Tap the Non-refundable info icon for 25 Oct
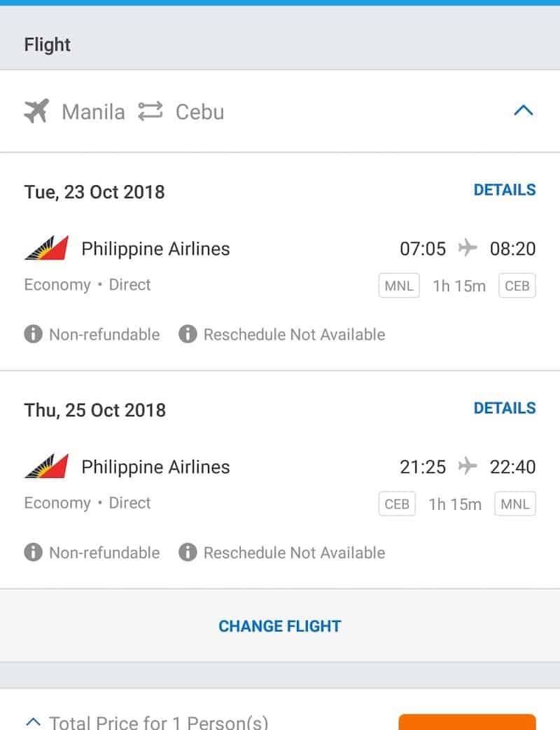Image resolution: width=560 pixels, height=730 pixels. [33, 553]
